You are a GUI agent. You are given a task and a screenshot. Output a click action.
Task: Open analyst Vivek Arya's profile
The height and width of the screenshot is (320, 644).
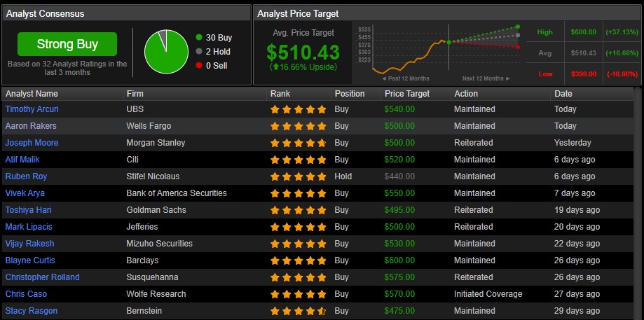(25, 193)
